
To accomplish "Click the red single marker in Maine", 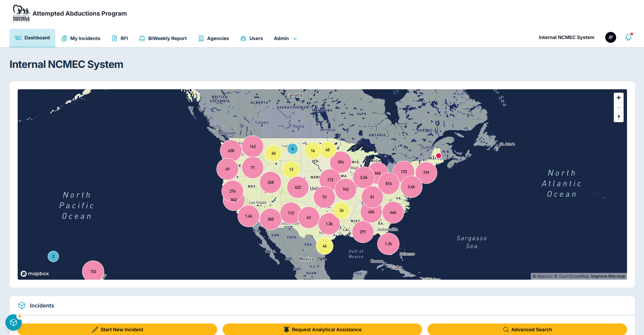I will click(439, 156).
